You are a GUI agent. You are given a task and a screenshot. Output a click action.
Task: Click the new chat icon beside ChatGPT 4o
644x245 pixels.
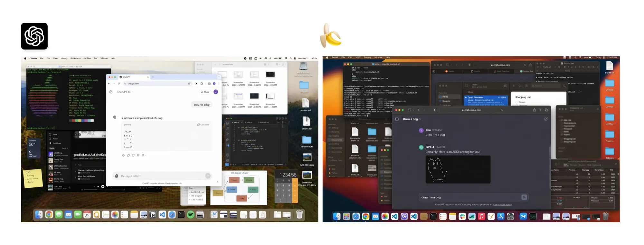111,92
